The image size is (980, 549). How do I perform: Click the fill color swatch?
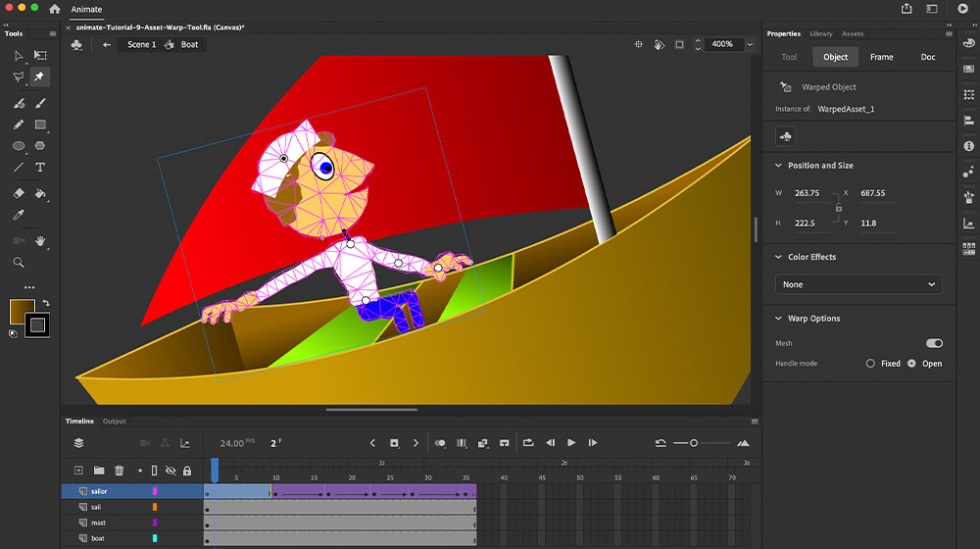[x=22, y=311]
